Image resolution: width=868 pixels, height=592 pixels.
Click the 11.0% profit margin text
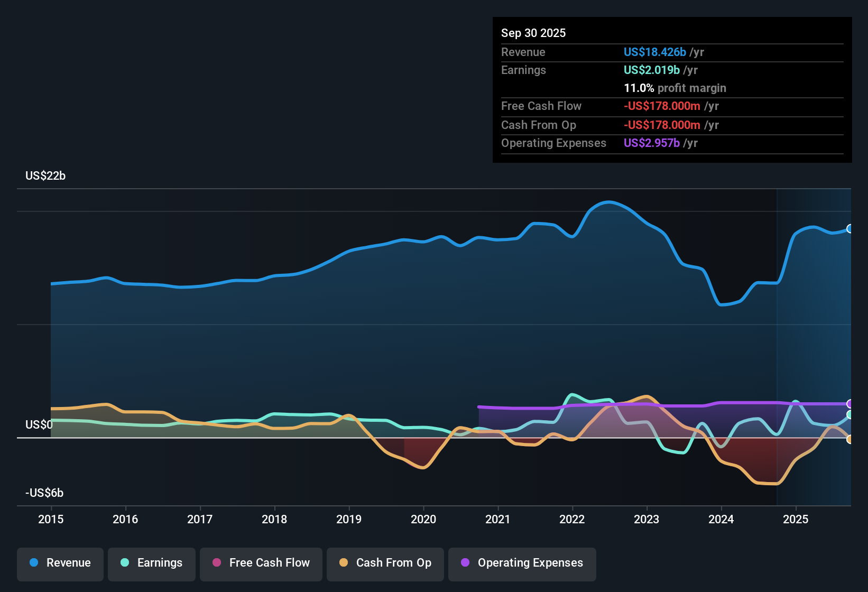675,88
